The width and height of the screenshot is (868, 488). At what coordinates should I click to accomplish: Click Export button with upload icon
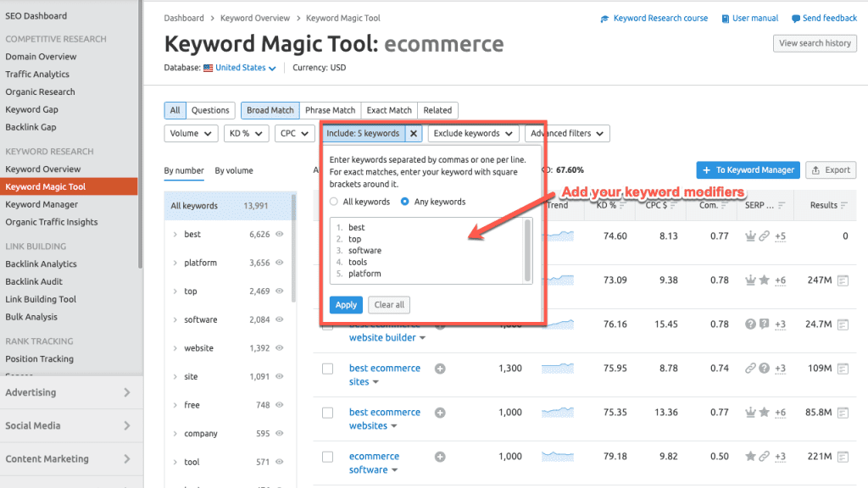coord(830,170)
